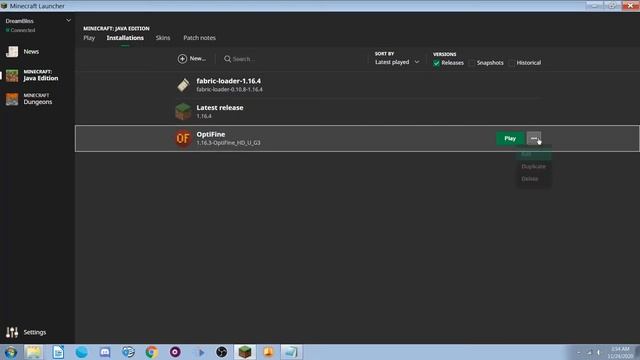Click the OptiFine OF logo icon
The height and width of the screenshot is (360, 640).
183,138
